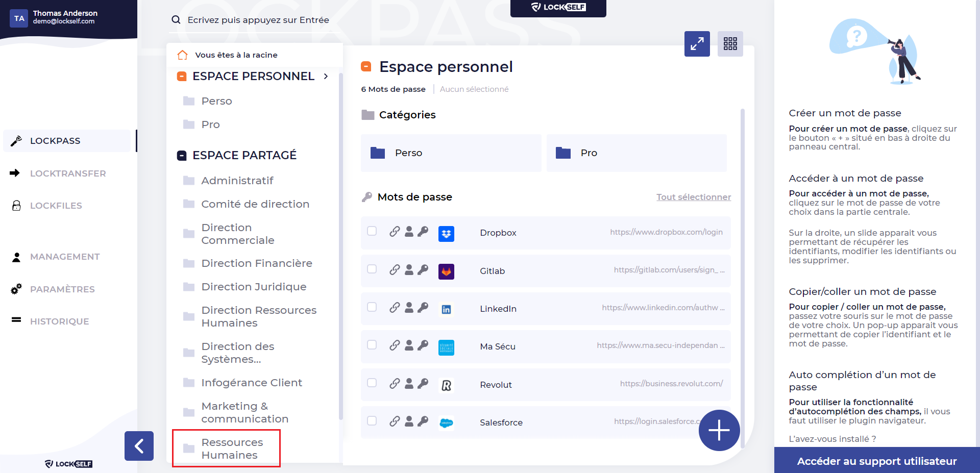Click the expand fullscreen arrows icon

(697, 43)
